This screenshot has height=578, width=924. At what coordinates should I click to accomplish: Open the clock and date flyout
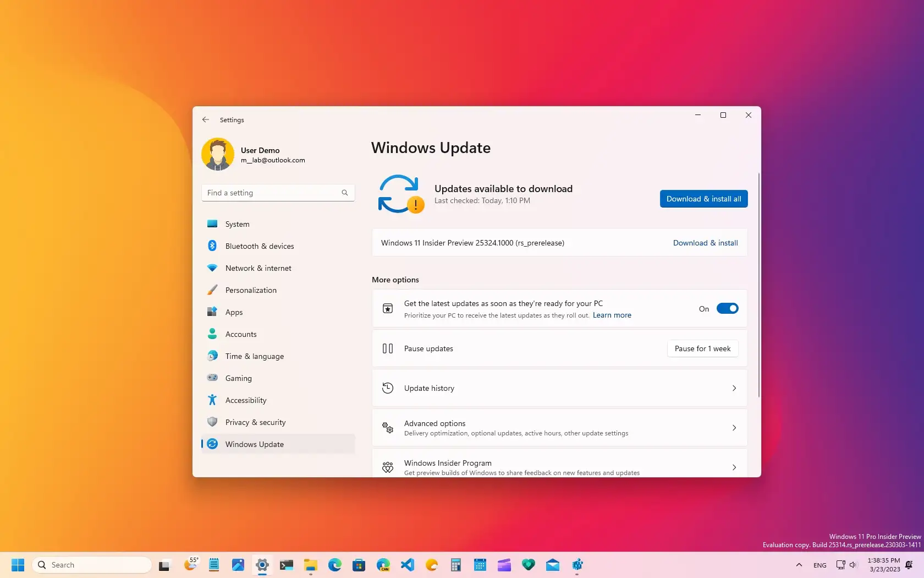(884, 565)
